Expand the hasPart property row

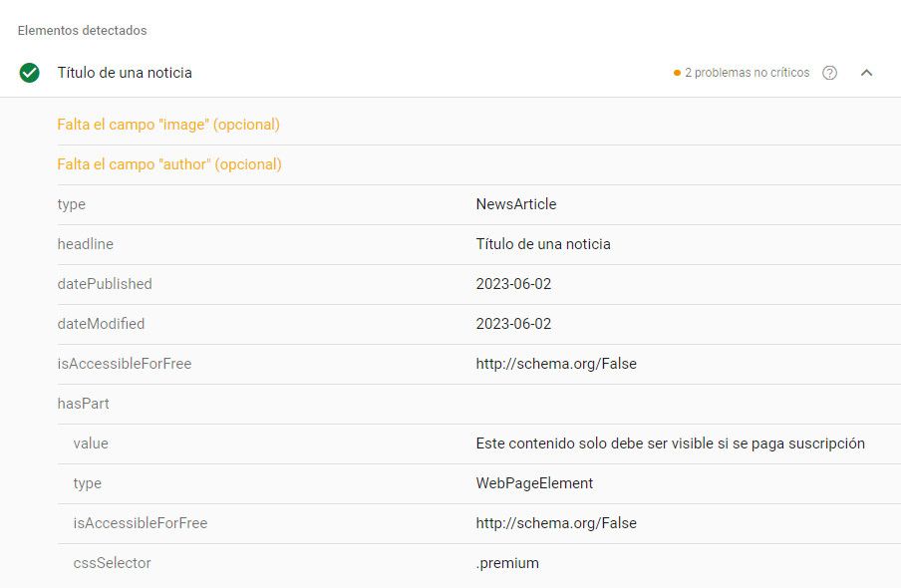coord(83,403)
